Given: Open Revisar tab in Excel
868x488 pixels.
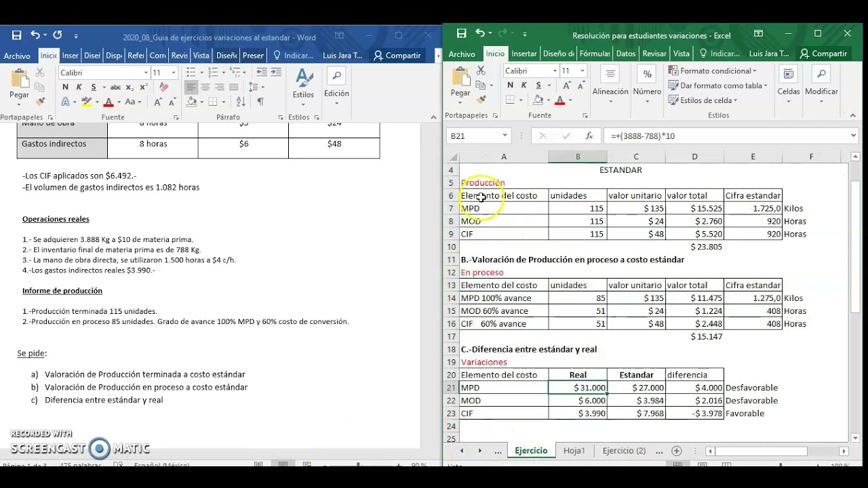Looking at the screenshot, I should point(654,54).
